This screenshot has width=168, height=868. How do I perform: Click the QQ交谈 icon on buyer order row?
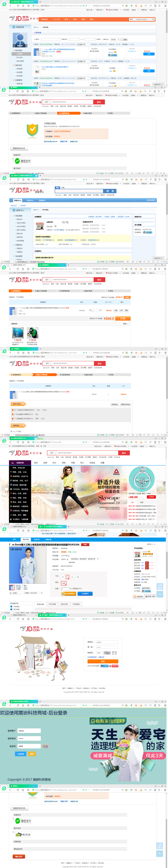click(113, 55)
